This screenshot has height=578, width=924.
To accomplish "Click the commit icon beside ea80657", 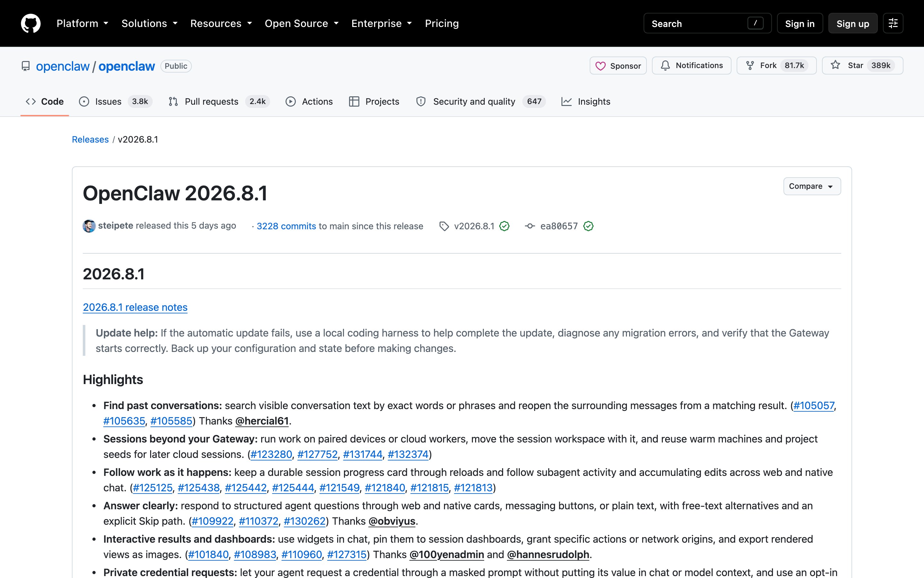I will 530,226.
